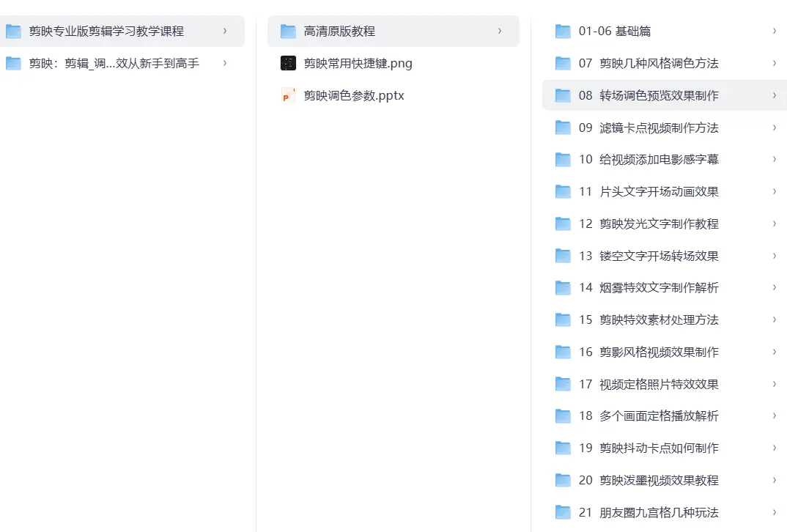Expand chevron for 07 剪映几种风格调色方法
Image resolution: width=787 pixels, height=532 pixels.
click(774, 63)
